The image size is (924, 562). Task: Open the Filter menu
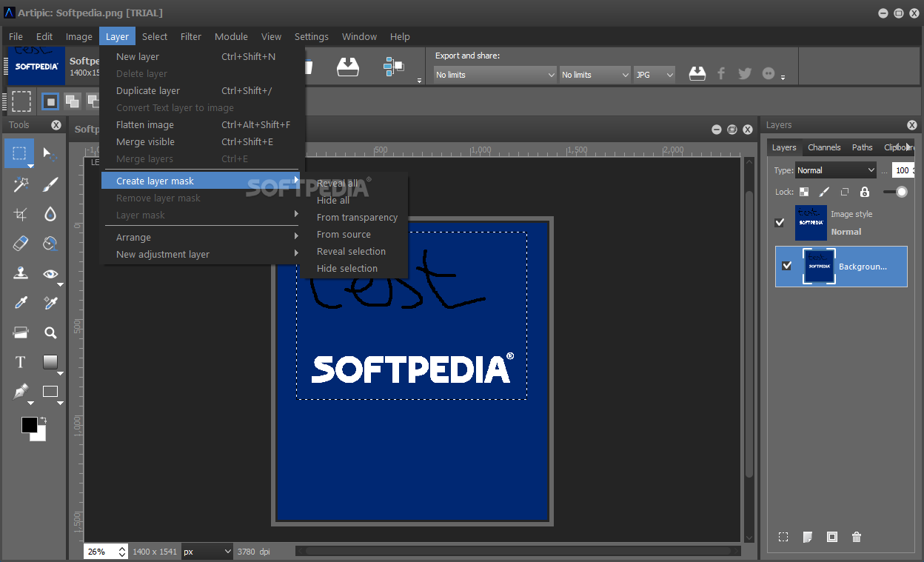pos(191,36)
